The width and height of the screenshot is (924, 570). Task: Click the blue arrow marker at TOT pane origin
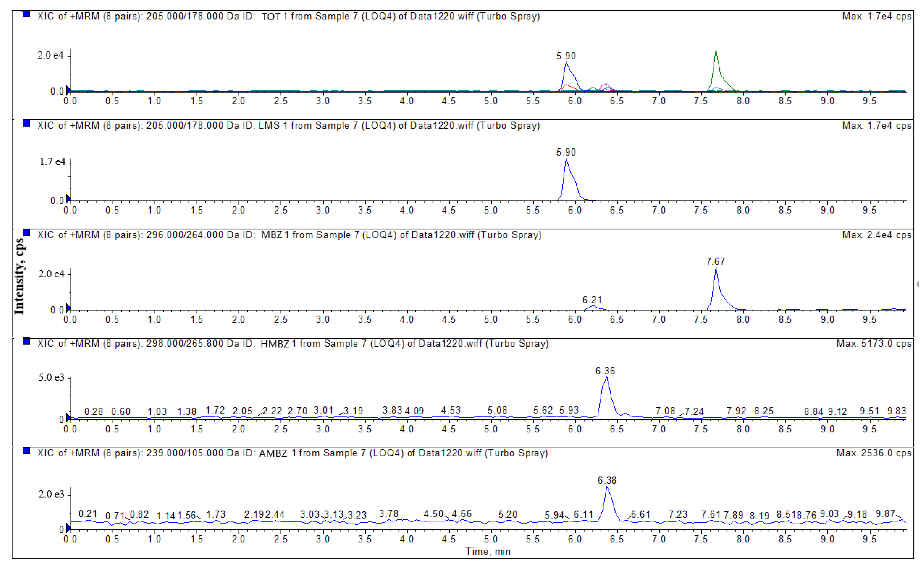68,90
